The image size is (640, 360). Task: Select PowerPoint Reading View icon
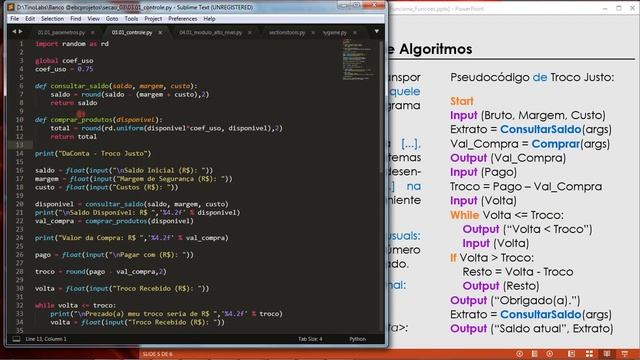[x=607, y=354]
